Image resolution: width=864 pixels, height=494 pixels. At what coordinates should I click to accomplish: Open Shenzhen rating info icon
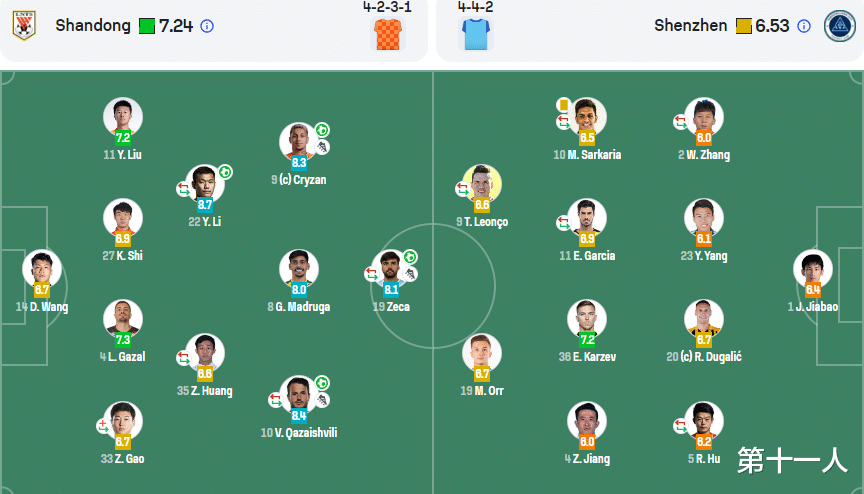pos(804,26)
